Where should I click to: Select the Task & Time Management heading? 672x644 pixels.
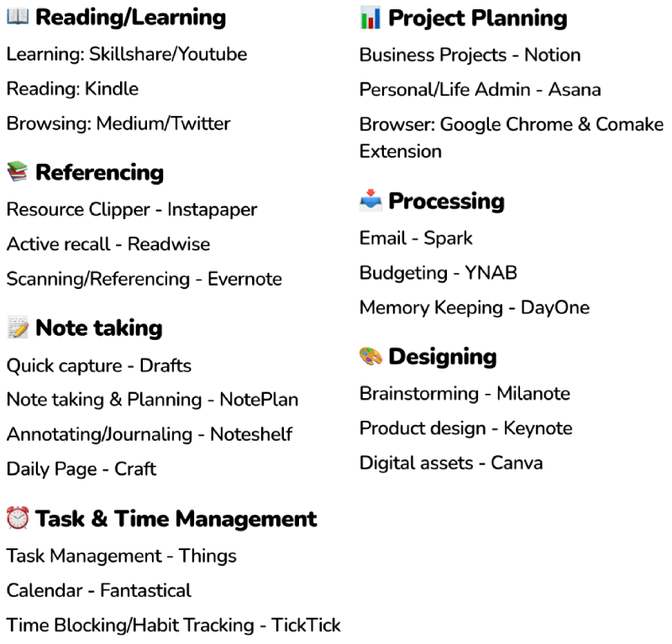click(176, 519)
